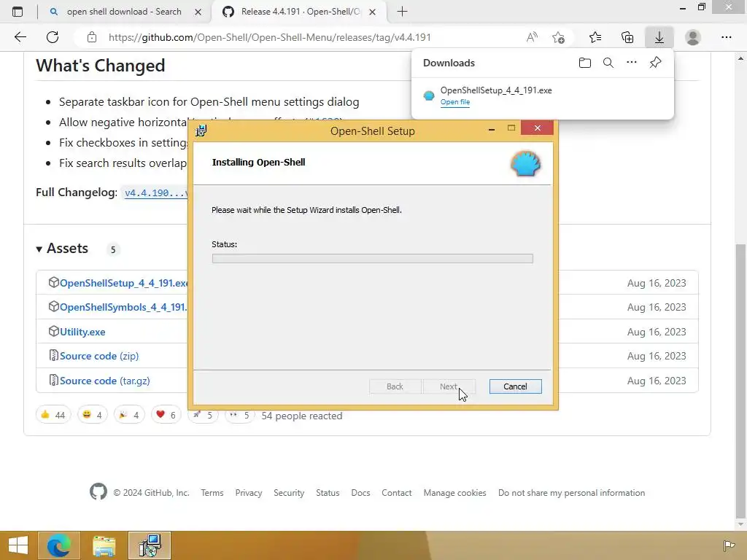Image resolution: width=747 pixels, height=560 pixels.
Task: Pin the Downloads panel
Action: click(x=656, y=62)
